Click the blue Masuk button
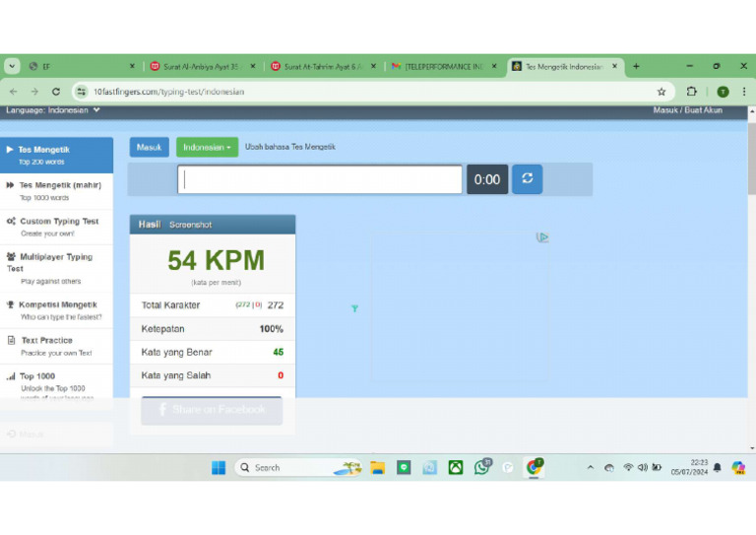 point(149,147)
